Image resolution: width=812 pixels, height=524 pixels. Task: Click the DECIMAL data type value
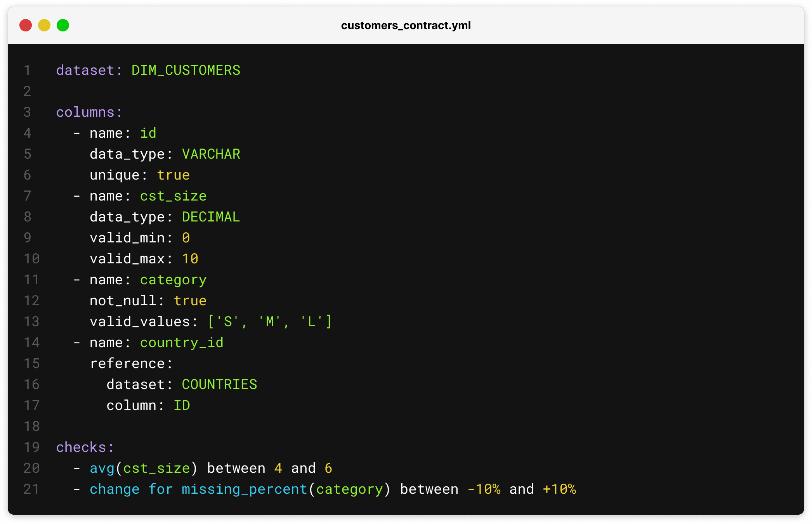point(211,217)
